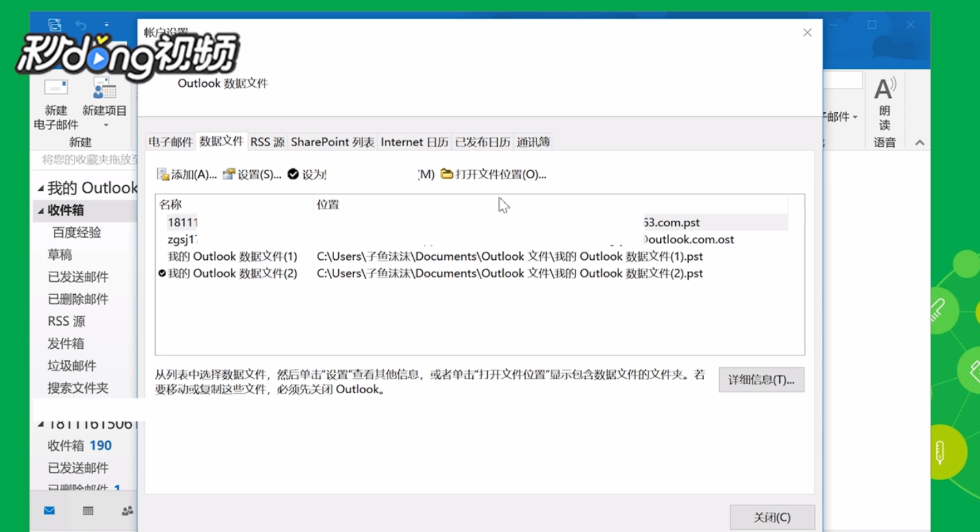Click the location text ending outlook.com.ost
Image resolution: width=980 pixels, height=532 pixels.
[x=689, y=239]
